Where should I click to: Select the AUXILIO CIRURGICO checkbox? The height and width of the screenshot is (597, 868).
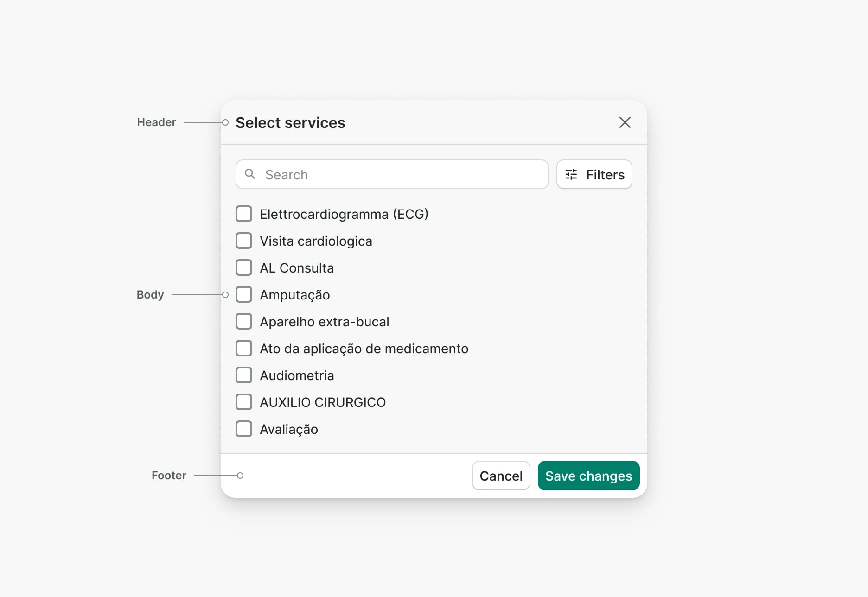click(244, 402)
